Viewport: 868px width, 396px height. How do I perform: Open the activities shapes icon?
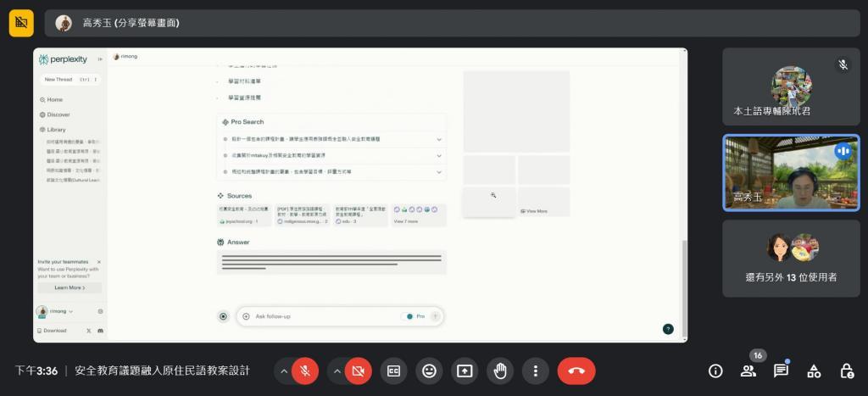(814, 371)
